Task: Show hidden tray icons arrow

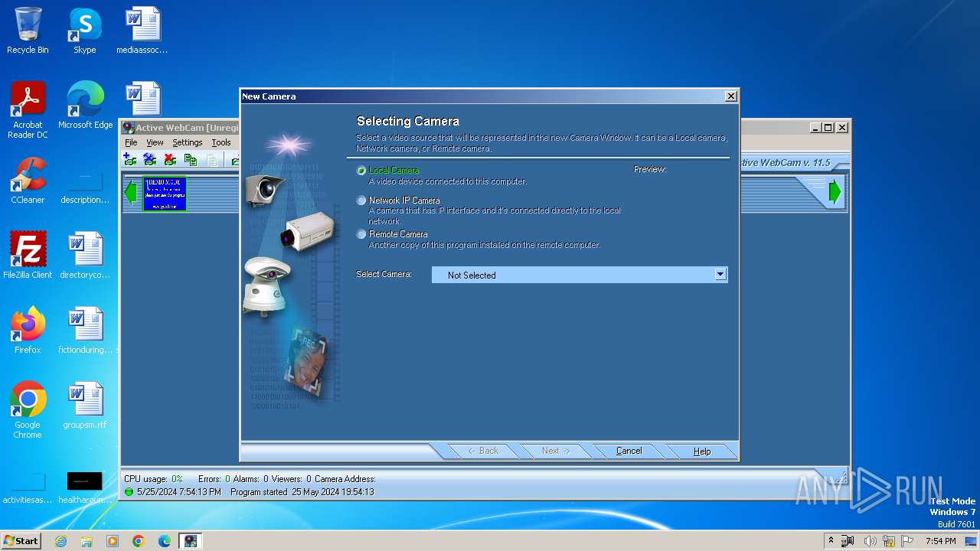Action: pos(831,540)
